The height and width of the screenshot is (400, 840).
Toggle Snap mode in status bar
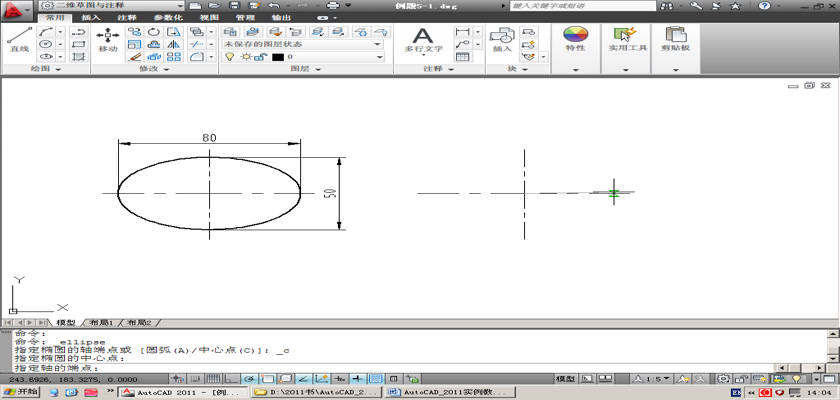coord(197,379)
